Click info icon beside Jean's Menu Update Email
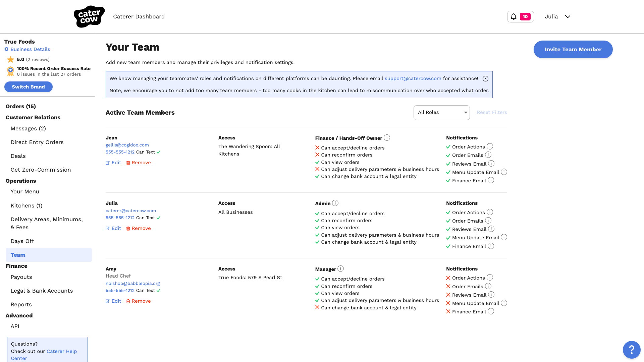The width and height of the screenshot is (644, 362). tap(504, 172)
